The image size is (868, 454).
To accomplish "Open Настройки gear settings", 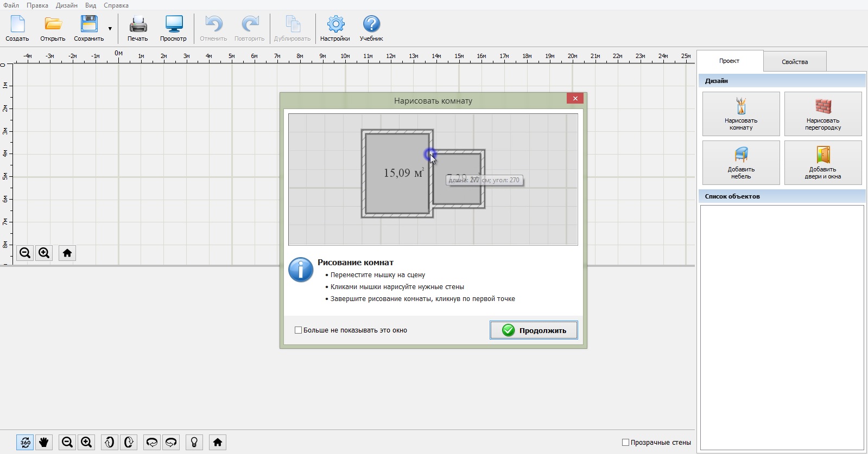I will click(x=335, y=28).
